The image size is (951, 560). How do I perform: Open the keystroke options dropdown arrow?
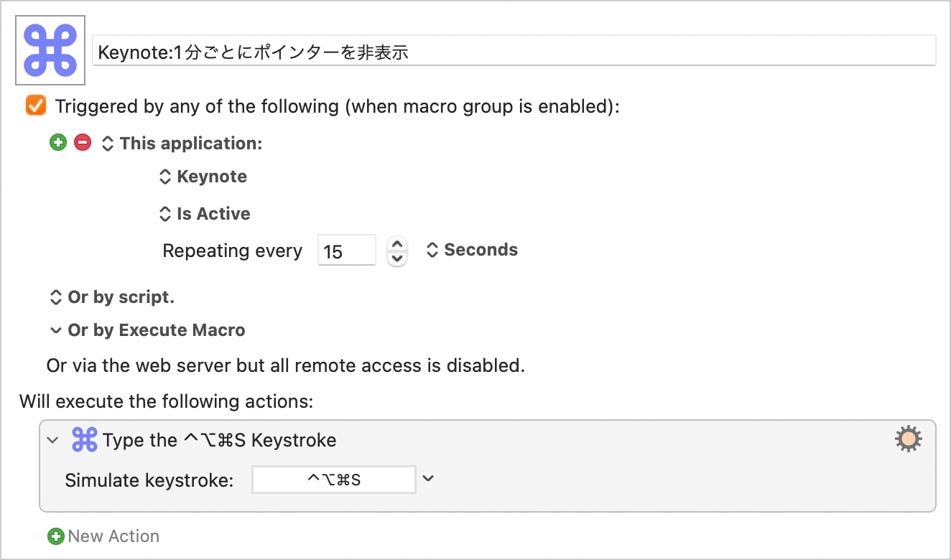click(x=428, y=478)
